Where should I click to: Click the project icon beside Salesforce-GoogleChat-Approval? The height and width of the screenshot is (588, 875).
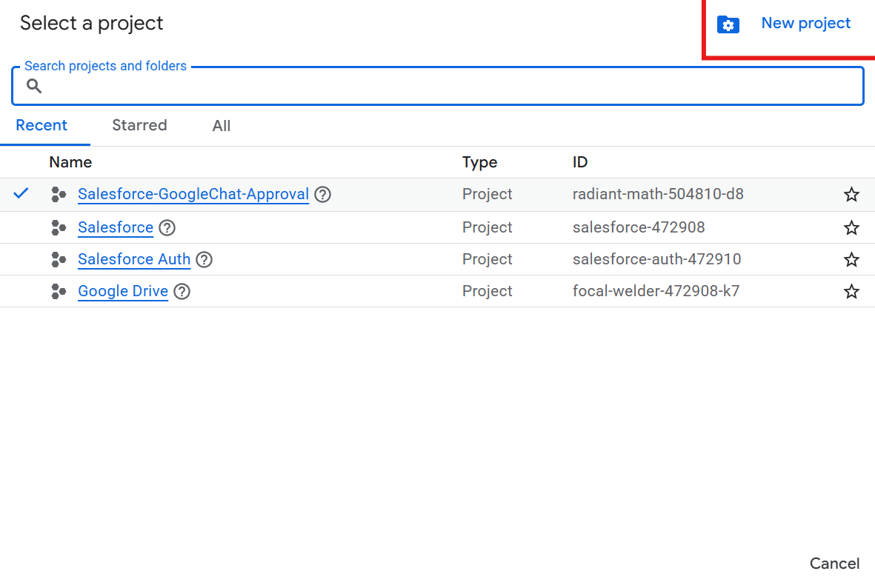59,194
